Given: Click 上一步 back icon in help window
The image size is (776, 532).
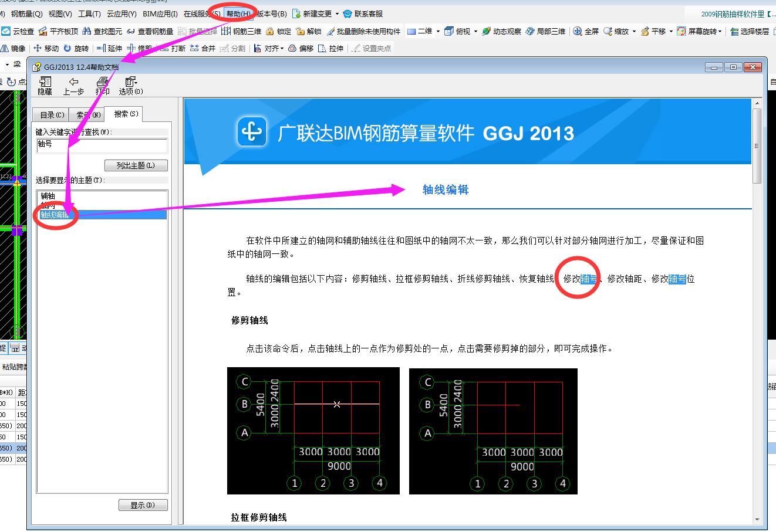Looking at the screenshot, I should tap(73, 86).
